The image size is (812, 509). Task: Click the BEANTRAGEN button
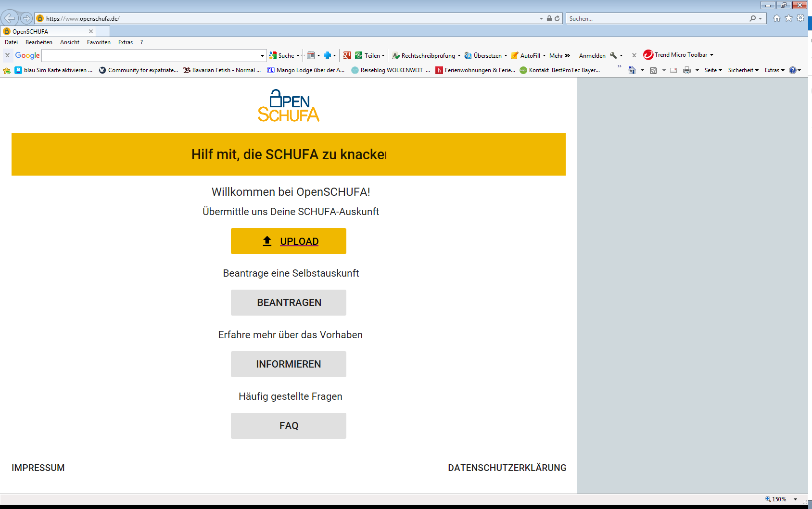click(x=289, y=303)
